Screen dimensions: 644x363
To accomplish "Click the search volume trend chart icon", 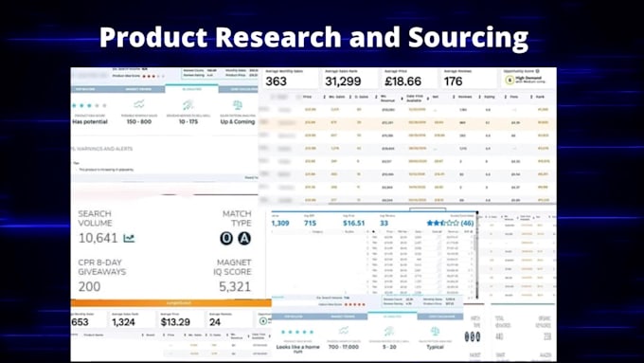I will (x=129, y=238).
